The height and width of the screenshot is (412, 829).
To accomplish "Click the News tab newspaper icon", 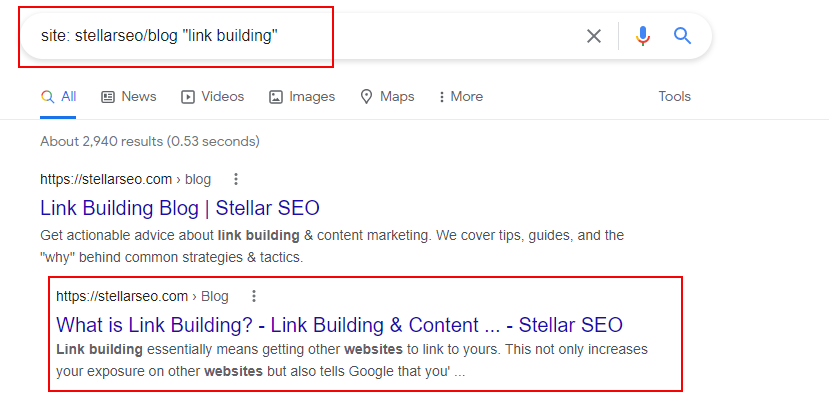I will click(x=108, y=97).
